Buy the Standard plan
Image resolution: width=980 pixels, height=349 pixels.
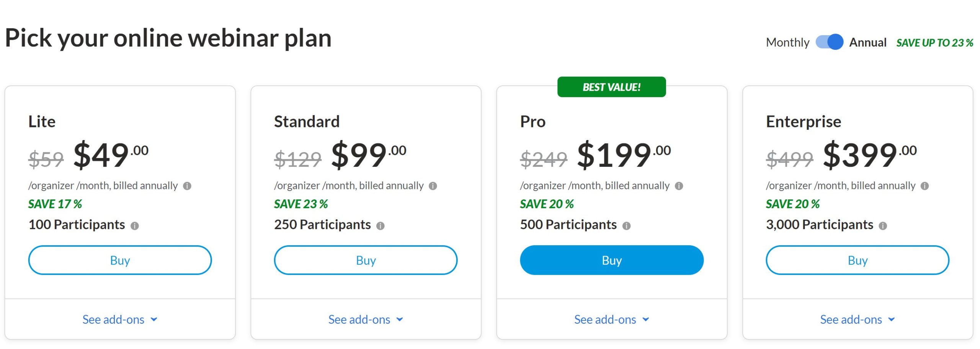click(366, 260)
